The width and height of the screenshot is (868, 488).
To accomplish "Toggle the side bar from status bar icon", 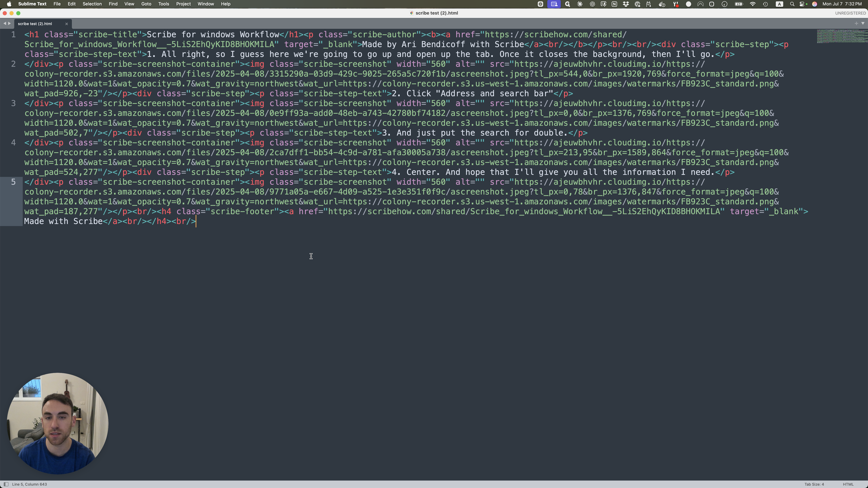I will point(6,484).
